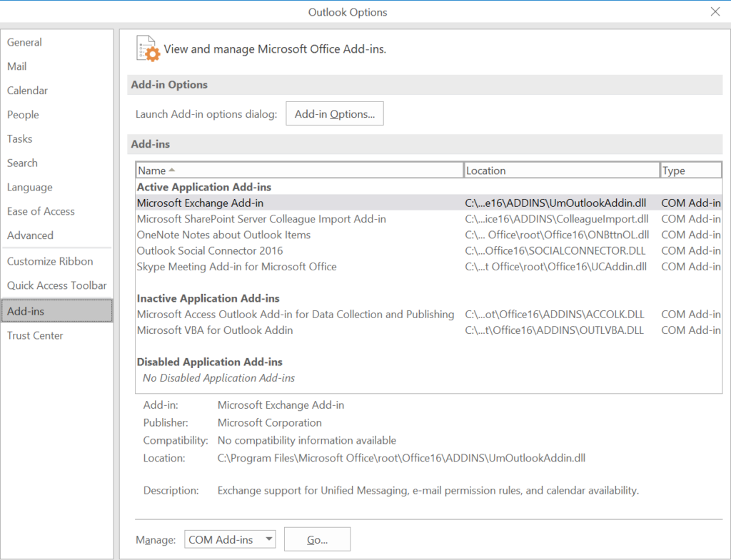Open the Customize Ribbon section
Viewport: 731px width, 560px height.
pos(48,261)
